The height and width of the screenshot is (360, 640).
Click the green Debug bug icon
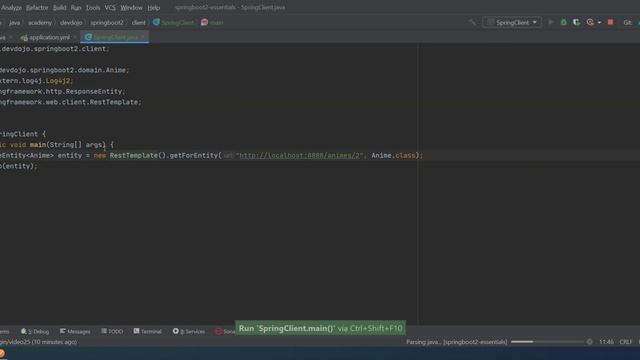(x=564, y=22)
